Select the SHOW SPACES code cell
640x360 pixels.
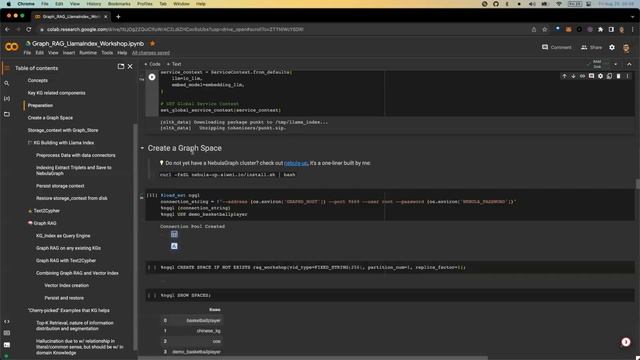[390, 295]
